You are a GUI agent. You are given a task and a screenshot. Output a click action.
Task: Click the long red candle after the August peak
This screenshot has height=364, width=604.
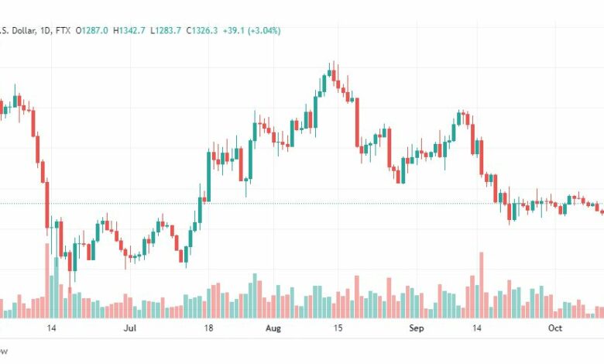[357, 122]
